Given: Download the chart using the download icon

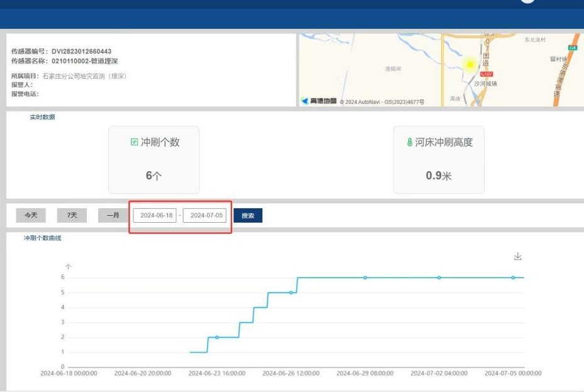Looking at the screenshot, I should tap(518, 256).
